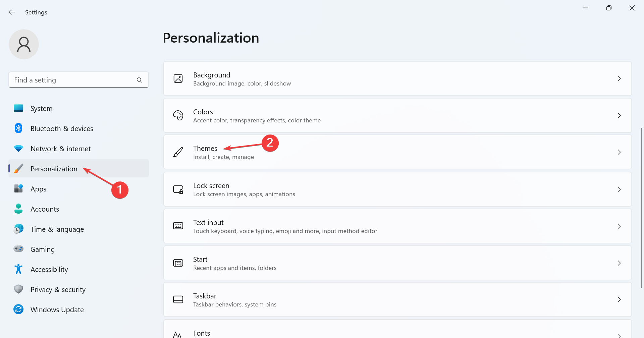Click the Lock screen icon

point(178,189)
